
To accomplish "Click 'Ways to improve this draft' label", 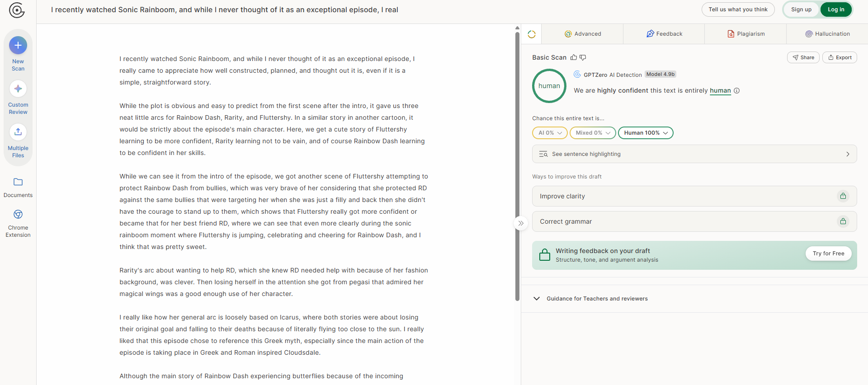I will (x=567, y=177).
